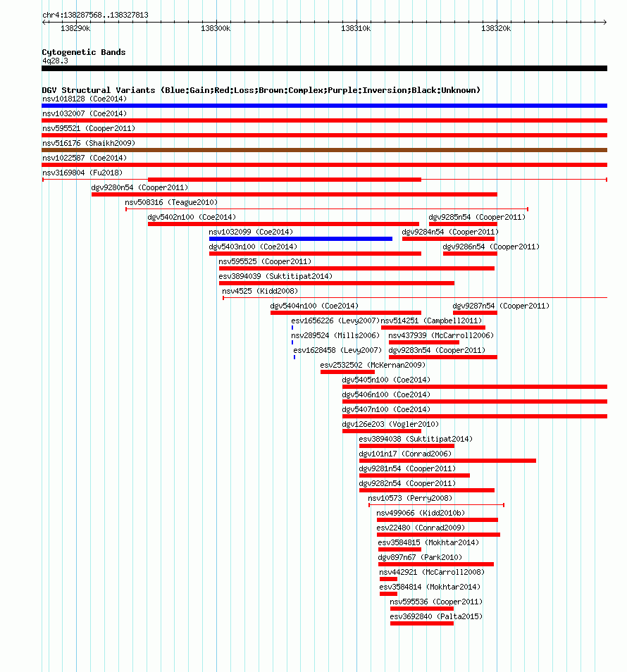Click dgv9284n54 (Cooper2011) label
627x672 pixels.
tap(450, 232)
